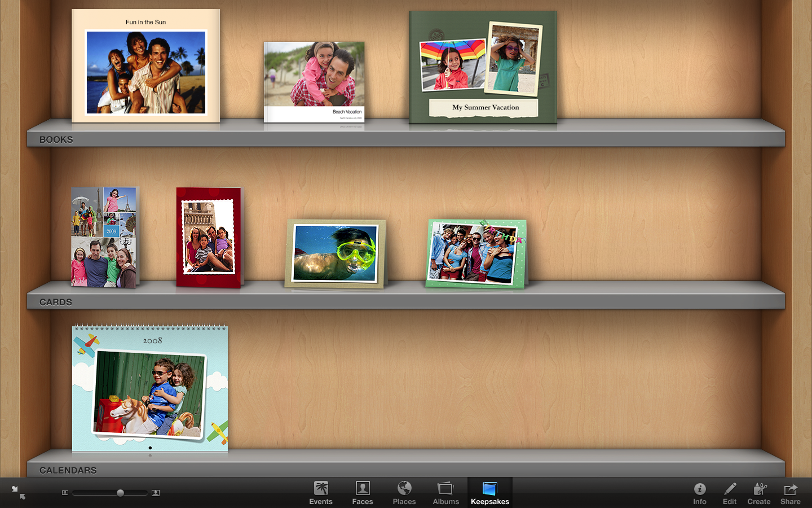812x508 pixels.
Task: Open the My Summer Vacation book
Action: click(483, 67)
